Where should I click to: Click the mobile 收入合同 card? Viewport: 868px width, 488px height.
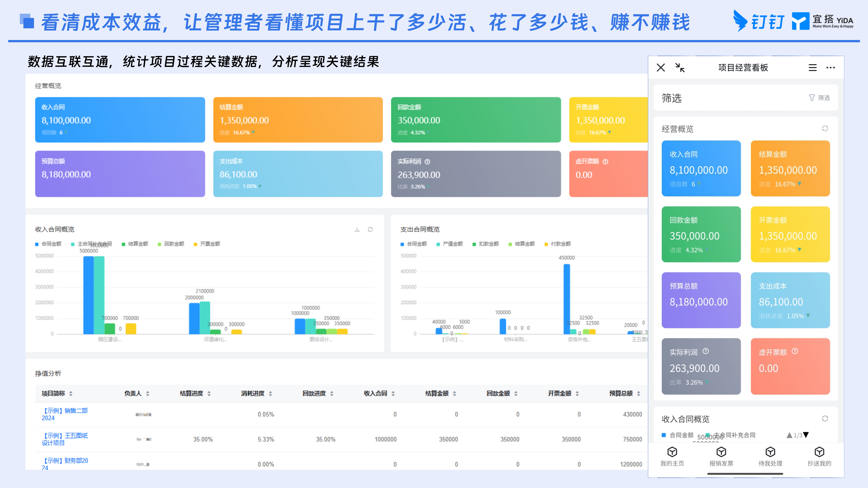pyautogui.click(x=701, y=168)
